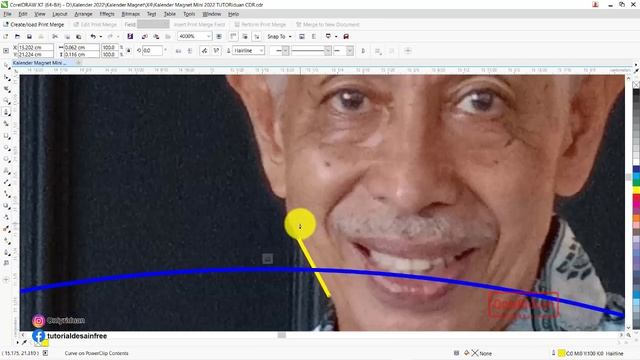Pick the red swatch in color palette
Screen dimensions: 640x360
pos(636,197)
